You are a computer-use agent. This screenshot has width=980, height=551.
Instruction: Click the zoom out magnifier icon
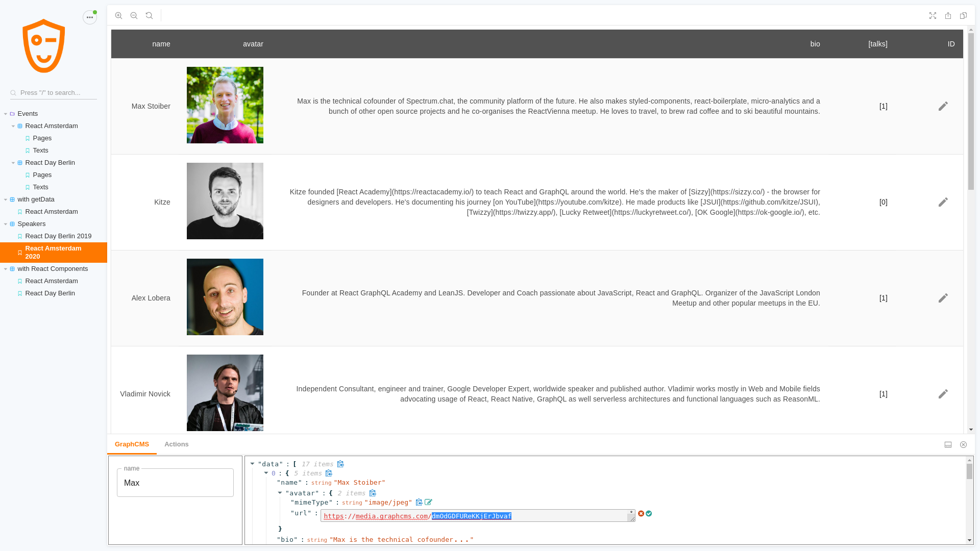tap(134, 15)
